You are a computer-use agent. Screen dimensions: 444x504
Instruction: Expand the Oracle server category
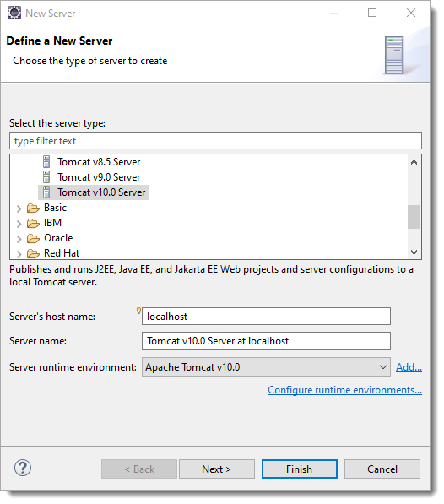click(19, 239)
